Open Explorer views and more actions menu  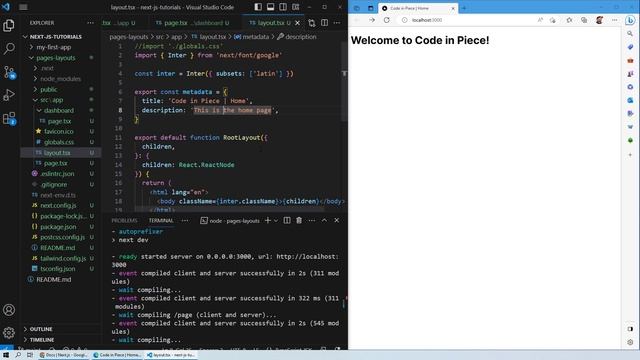pyautogui.click(x=90, y=23)
